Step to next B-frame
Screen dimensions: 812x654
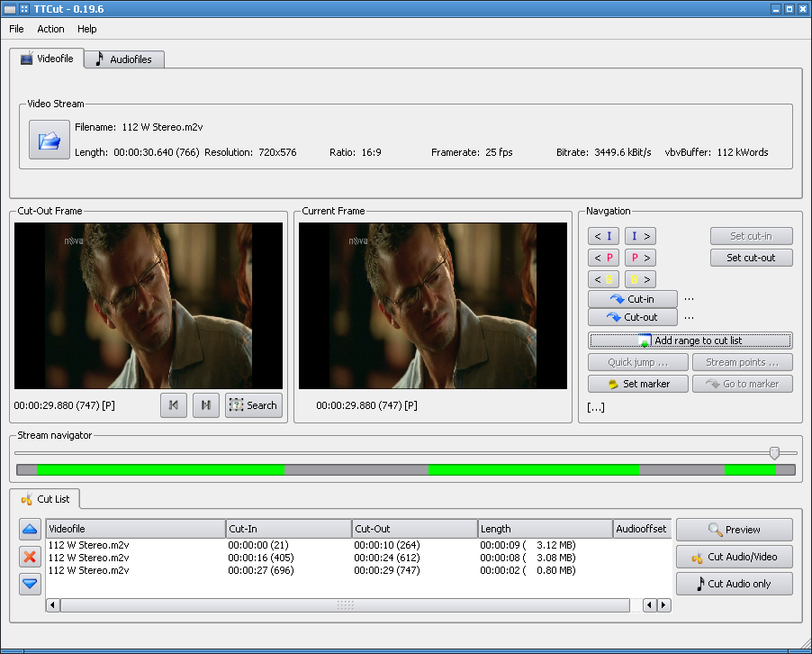pos(640,279)
